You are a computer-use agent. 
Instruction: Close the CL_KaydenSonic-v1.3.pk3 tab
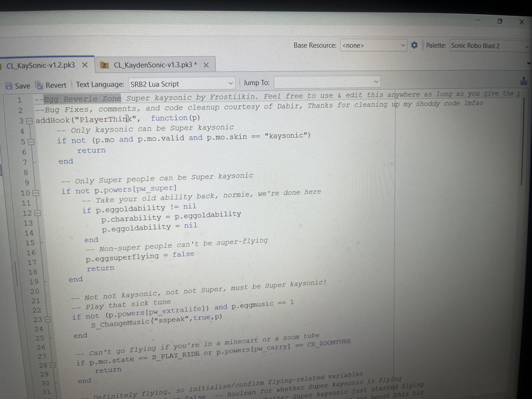click(206, 65)
